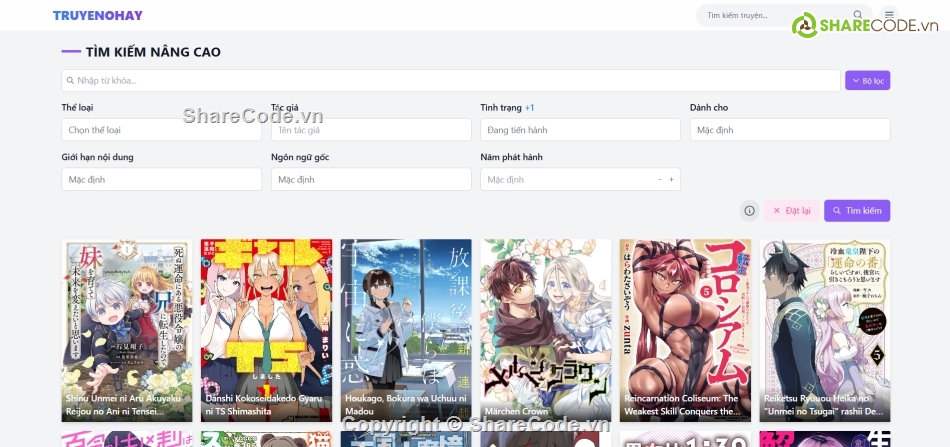
Task: Increase release year with plus stepper
Action: pos(671,180)
